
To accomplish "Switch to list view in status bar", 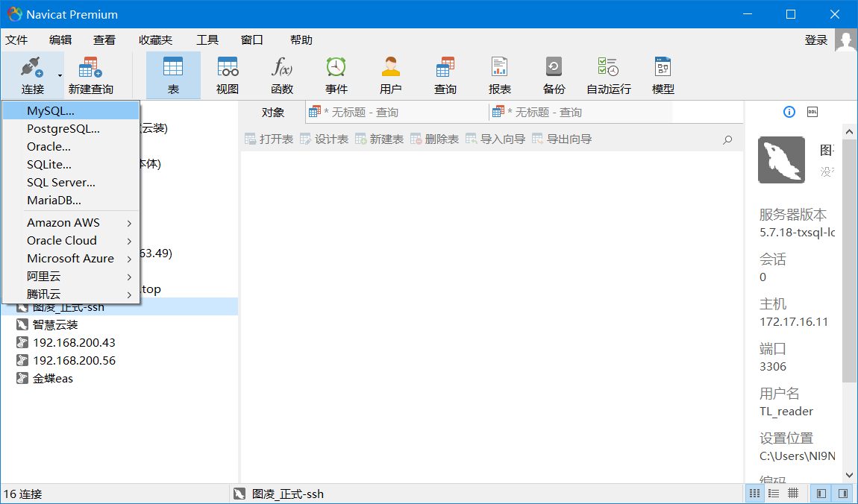I will (x=774, y=494).
